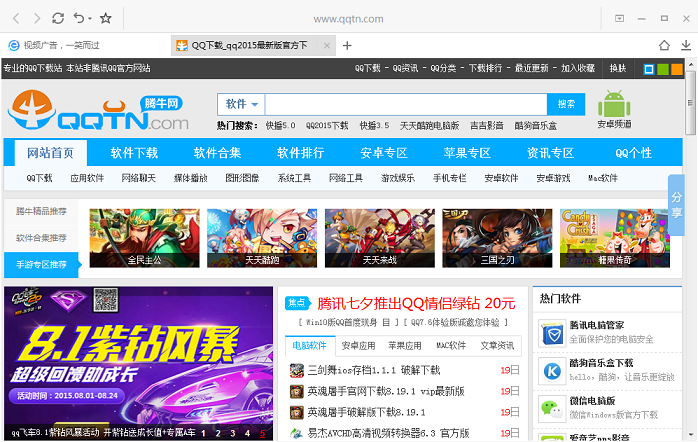Image resolution: width=698 pixels, height=442 pixels.
Task: Select the 安卓应用 content tab
Action: [x=358, y=345]
